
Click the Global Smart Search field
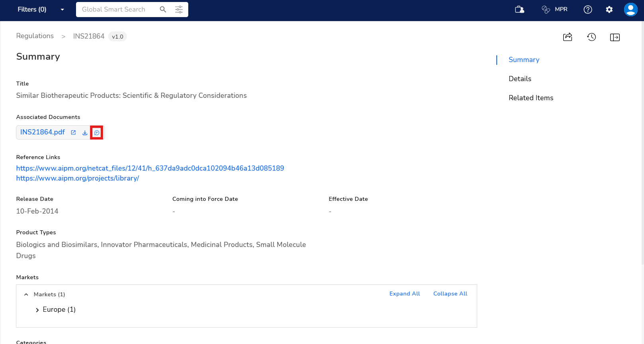pos(114,10)
